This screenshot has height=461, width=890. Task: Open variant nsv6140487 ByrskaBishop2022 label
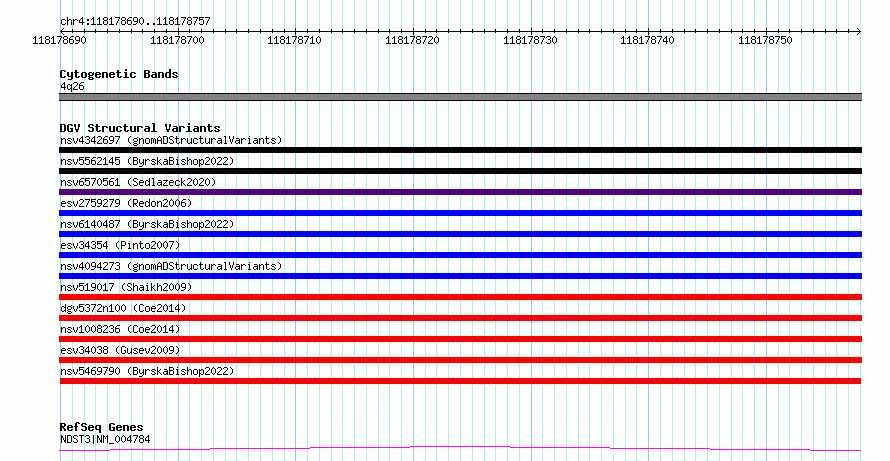(147, 224)
